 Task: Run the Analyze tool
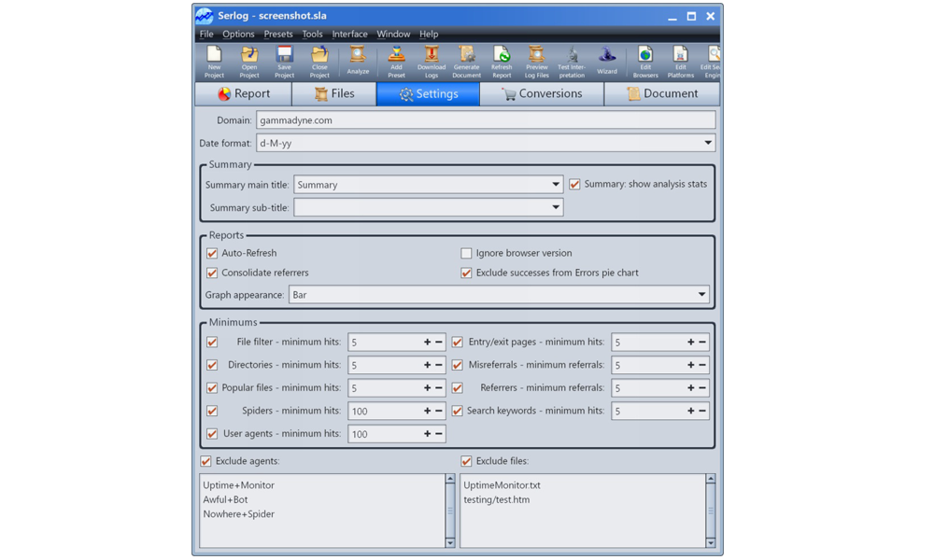click(358, 61)
